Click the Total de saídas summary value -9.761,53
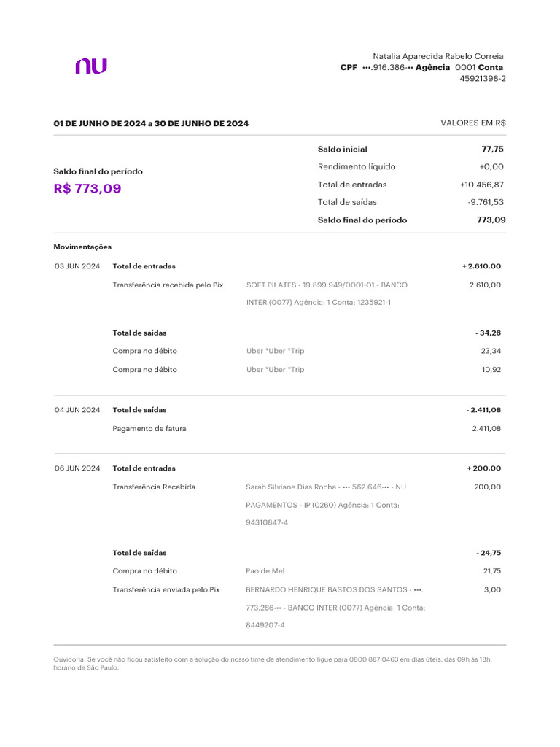 [x=486, y=202]
